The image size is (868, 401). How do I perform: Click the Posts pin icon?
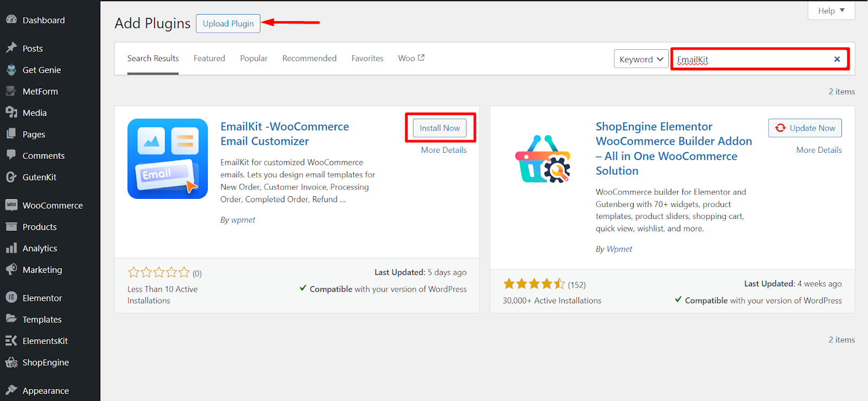coord(11,48)
